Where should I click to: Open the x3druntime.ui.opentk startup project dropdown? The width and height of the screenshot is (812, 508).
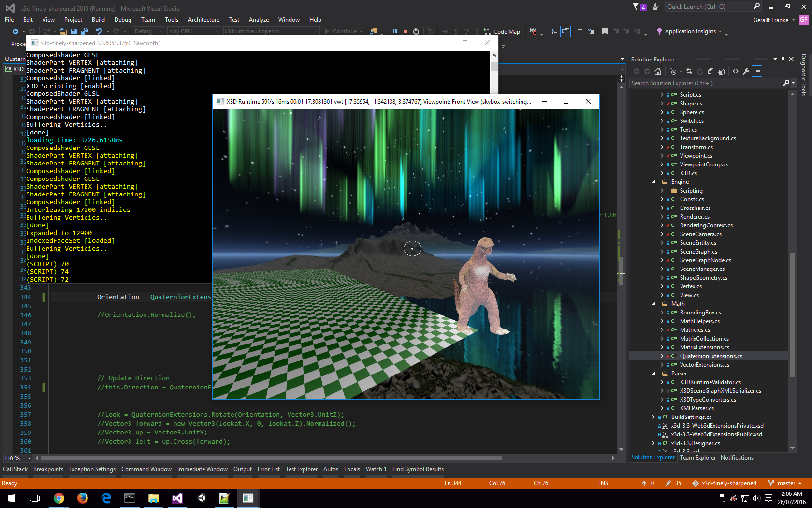[x=271, y=31]
